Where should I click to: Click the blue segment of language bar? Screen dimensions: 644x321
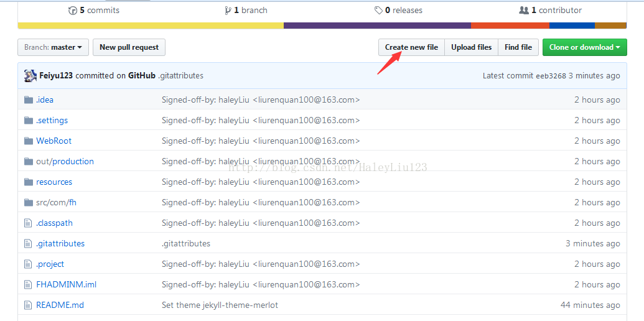click(572, 26)
